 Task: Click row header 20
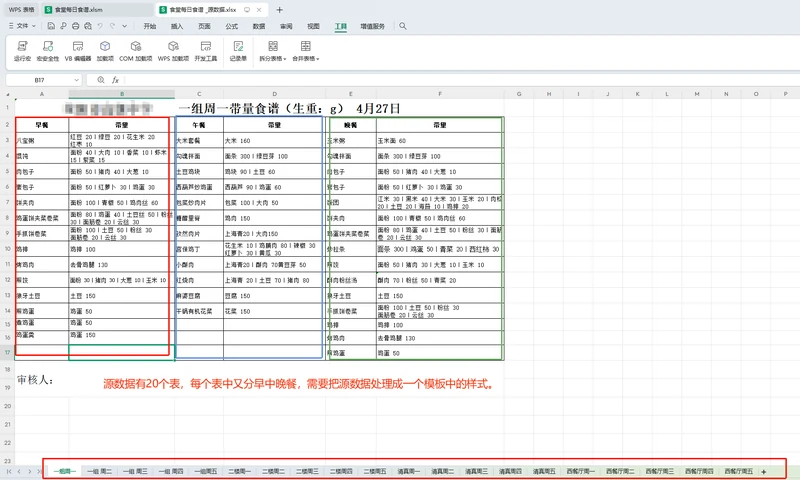[x=8, y=406]
